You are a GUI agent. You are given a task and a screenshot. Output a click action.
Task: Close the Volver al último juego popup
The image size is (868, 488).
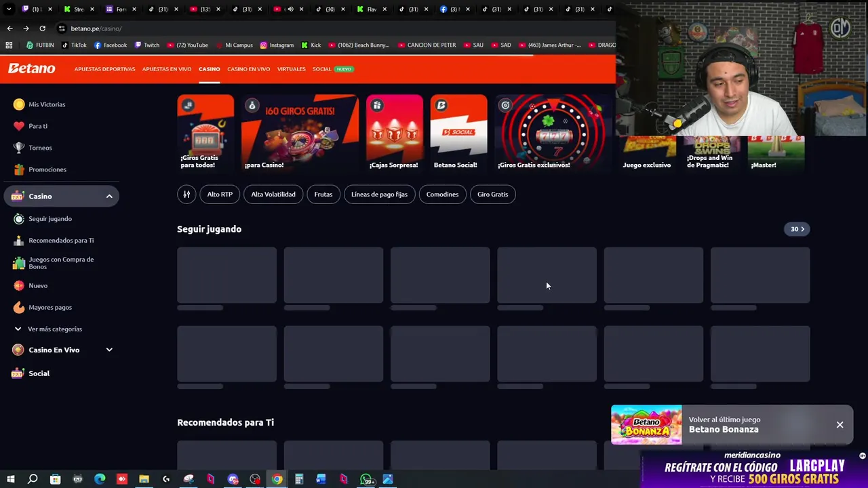coord(840,425)
